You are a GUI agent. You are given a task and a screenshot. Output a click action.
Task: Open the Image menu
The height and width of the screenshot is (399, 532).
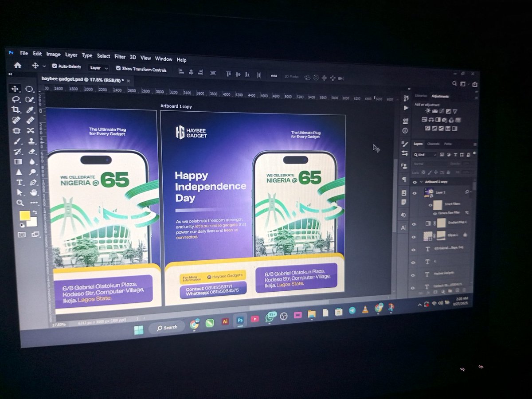pos(53,54)
